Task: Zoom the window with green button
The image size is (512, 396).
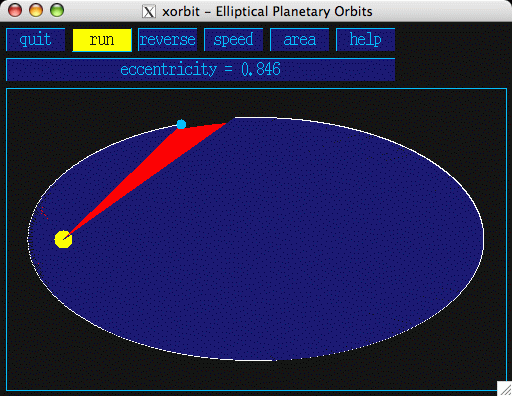Action: coord(57,10)
